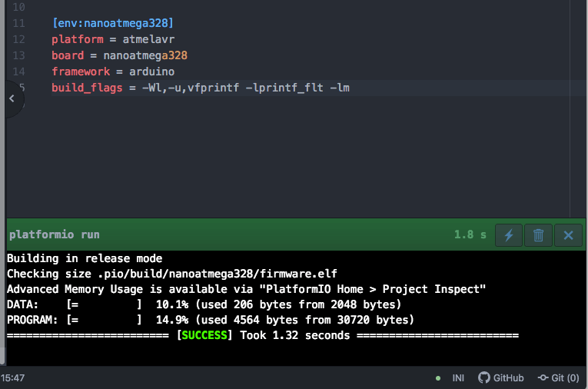The height and width of the screenshot is (389, 588).
Task: Open the INI grammar selector
Action: pyautogui.click(x=458, y=377)
